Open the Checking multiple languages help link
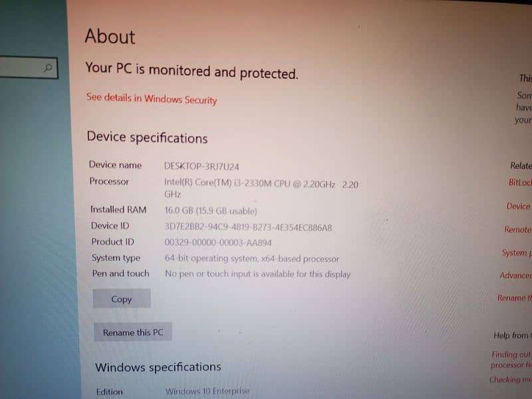 tap(510, 380)
